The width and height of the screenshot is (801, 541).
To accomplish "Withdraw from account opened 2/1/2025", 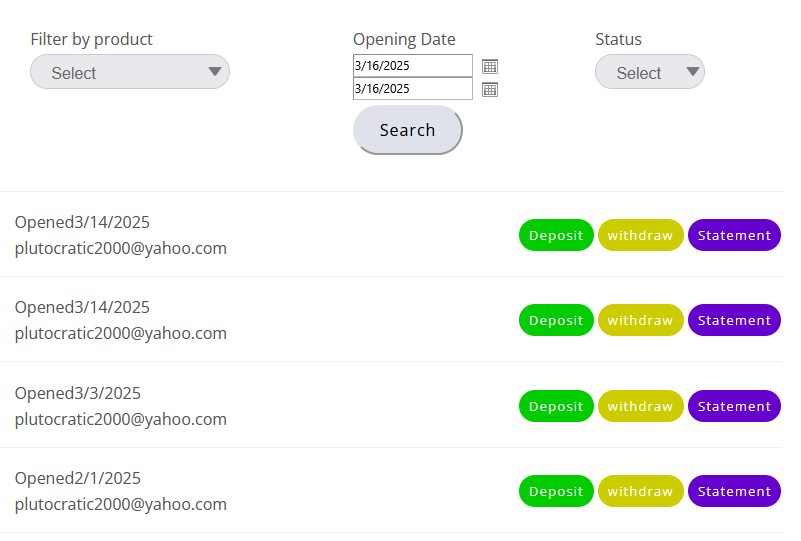I will [x=640, y=491].
